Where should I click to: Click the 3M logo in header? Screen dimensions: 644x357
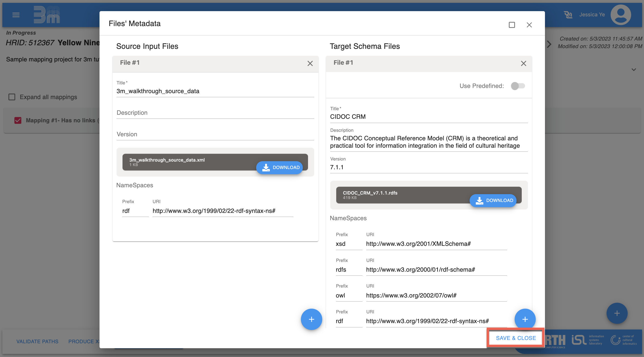click(46, 14)
